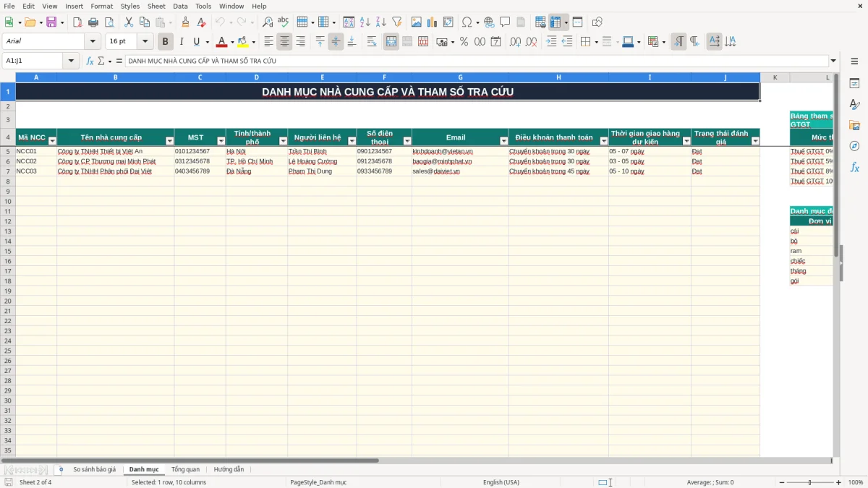
Task: Open the Format menu
Action: [102, 6]
